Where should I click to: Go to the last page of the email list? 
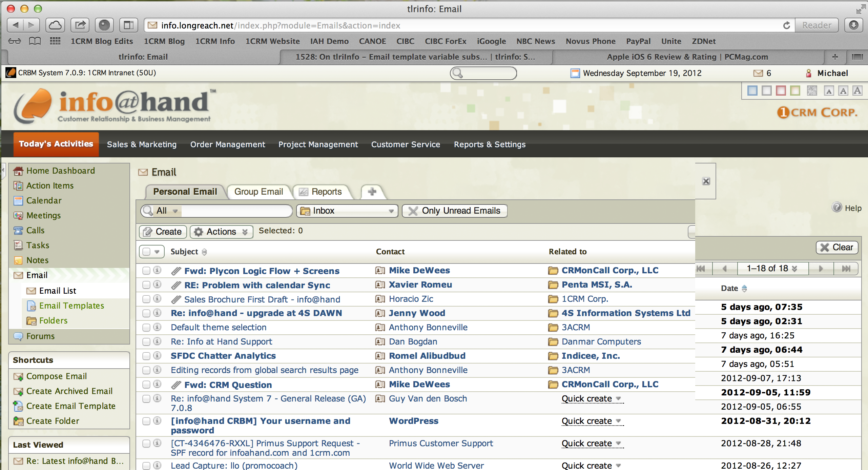click(846, 269)
